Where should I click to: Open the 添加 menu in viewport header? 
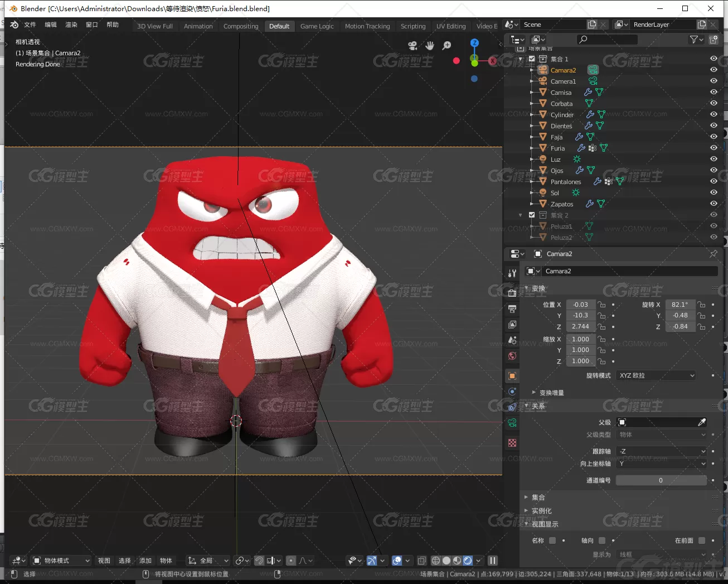point(145,561)
